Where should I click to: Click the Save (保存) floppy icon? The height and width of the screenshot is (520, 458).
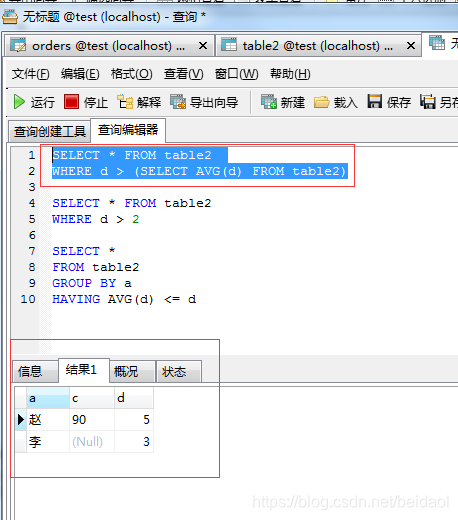(x=375, y=101)
